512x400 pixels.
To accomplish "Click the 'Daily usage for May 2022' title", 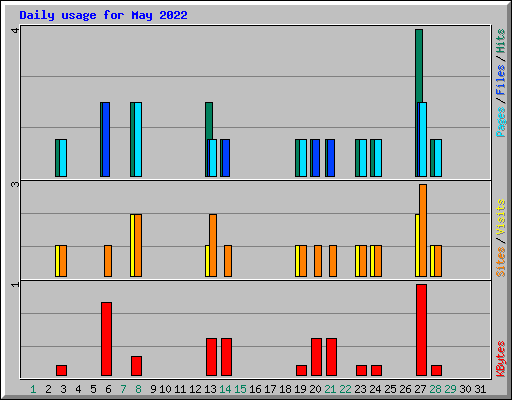I will tap(103, 15).
